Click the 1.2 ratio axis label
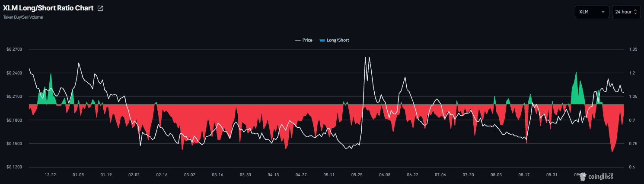Screen dimensions: 644x184 click(x=632, y=73)
